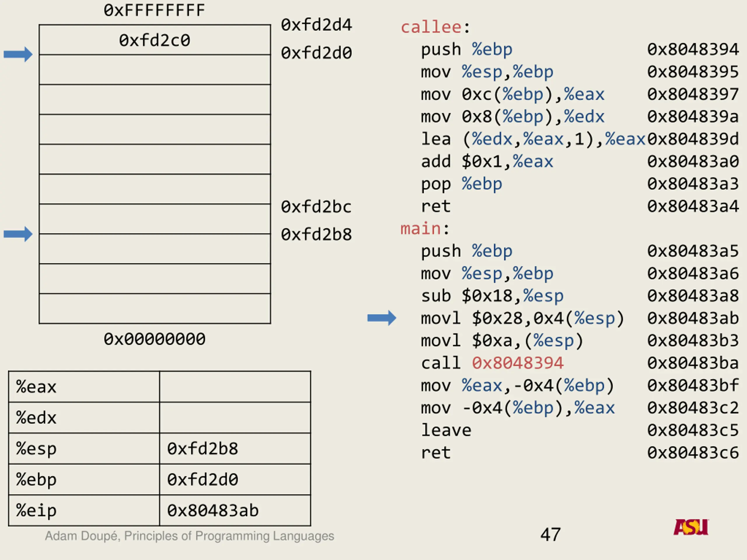Select the address 0x80483ab in code listing
The image size is (747, 560).
coord(693,318)
